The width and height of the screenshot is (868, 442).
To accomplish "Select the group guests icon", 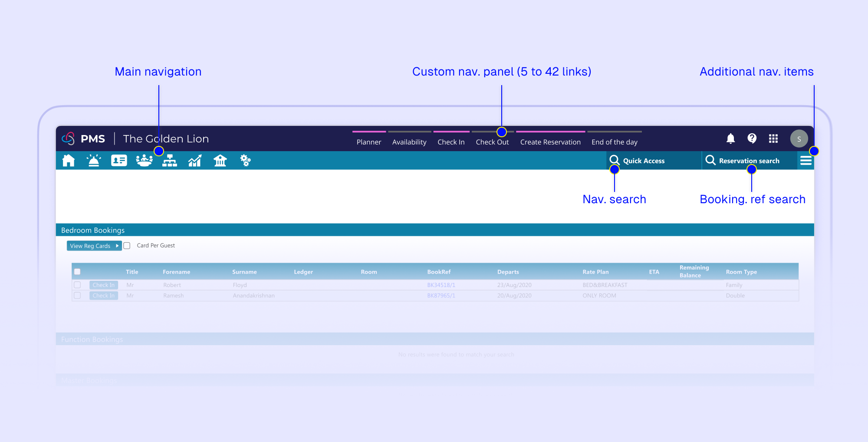I will point(144,161).
